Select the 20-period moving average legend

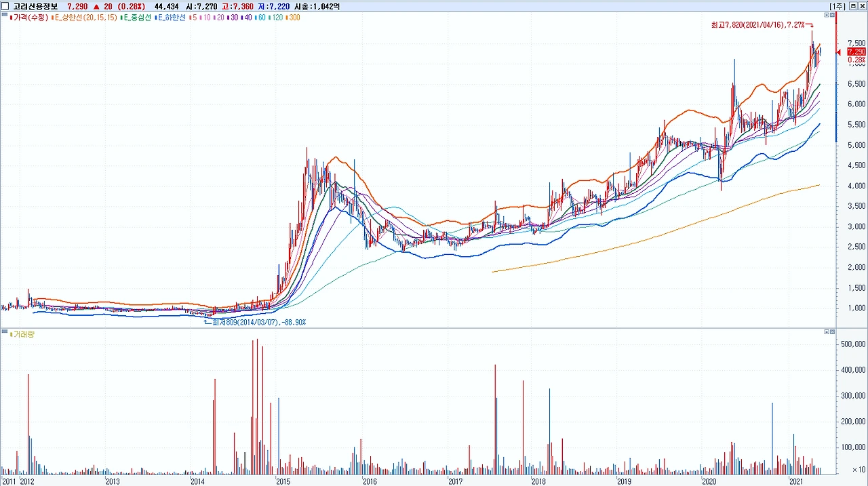(218, 17)
